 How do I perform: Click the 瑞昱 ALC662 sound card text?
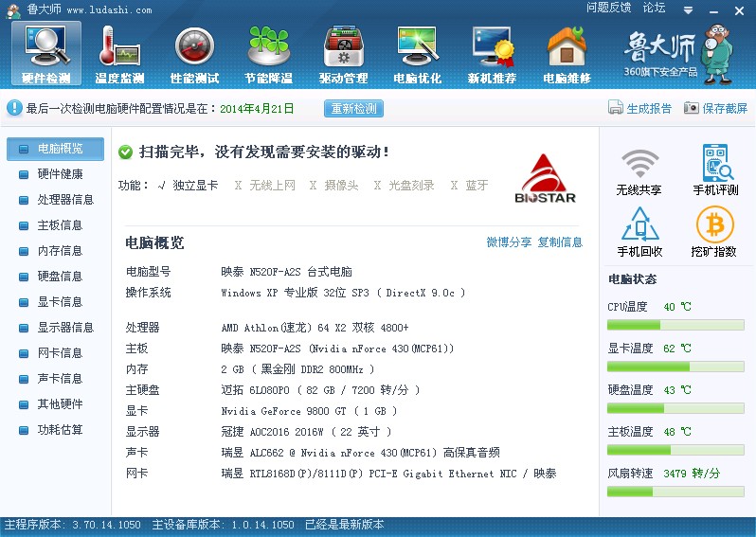[360, 453]
